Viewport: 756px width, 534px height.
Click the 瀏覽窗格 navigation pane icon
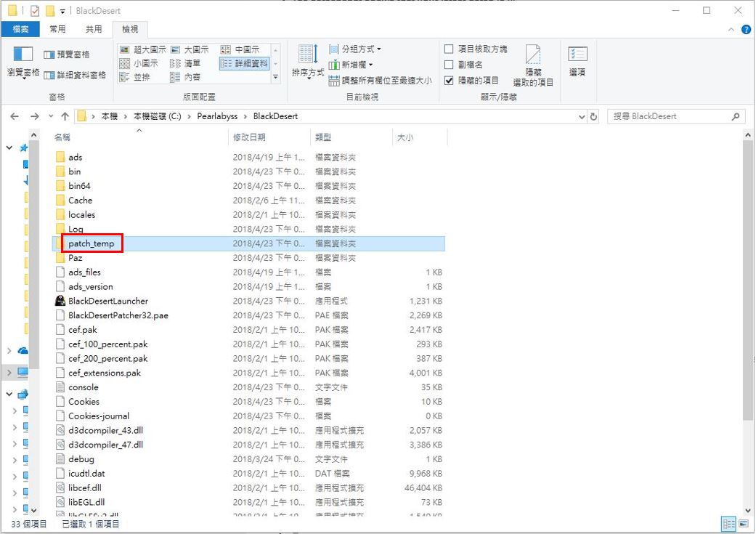23,54
